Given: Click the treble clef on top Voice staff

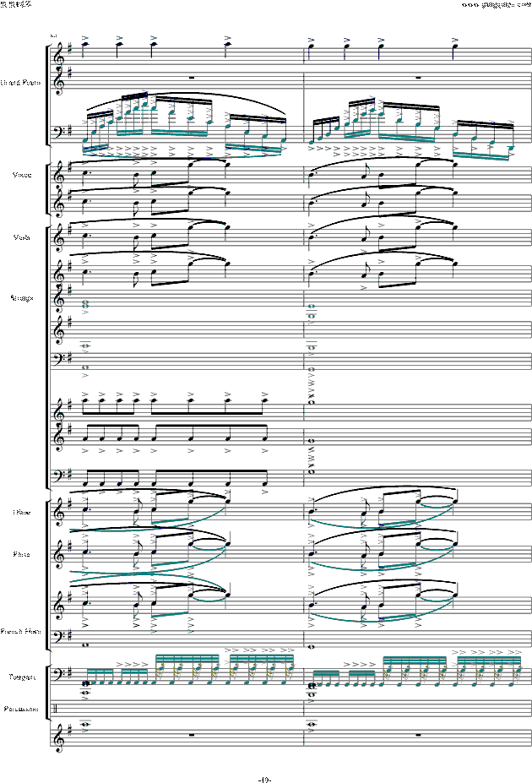Looking at the screenshot, I should (x=58, y=175).
